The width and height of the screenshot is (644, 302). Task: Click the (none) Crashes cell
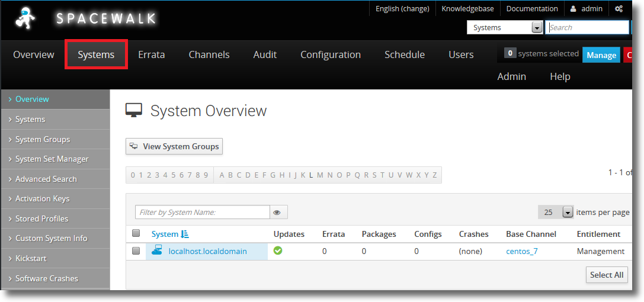coord(470,251)
